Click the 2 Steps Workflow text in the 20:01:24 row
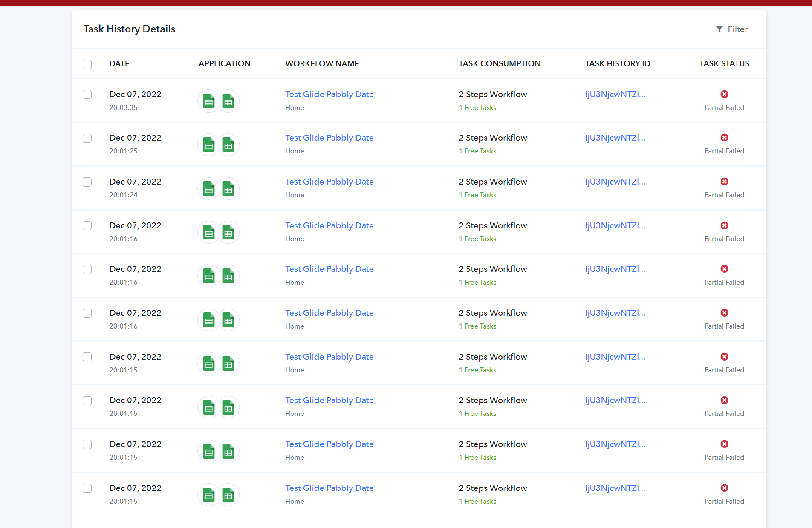Viewport: 812px width, 528px height. point(493,182)
